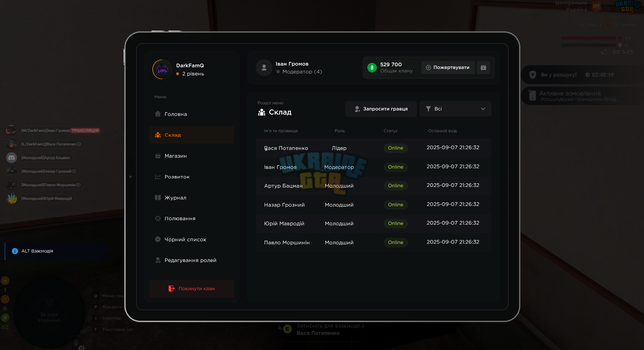The image size is (644, 350).
Task: Click the Роль column header
Action: (x=339, y=131)
